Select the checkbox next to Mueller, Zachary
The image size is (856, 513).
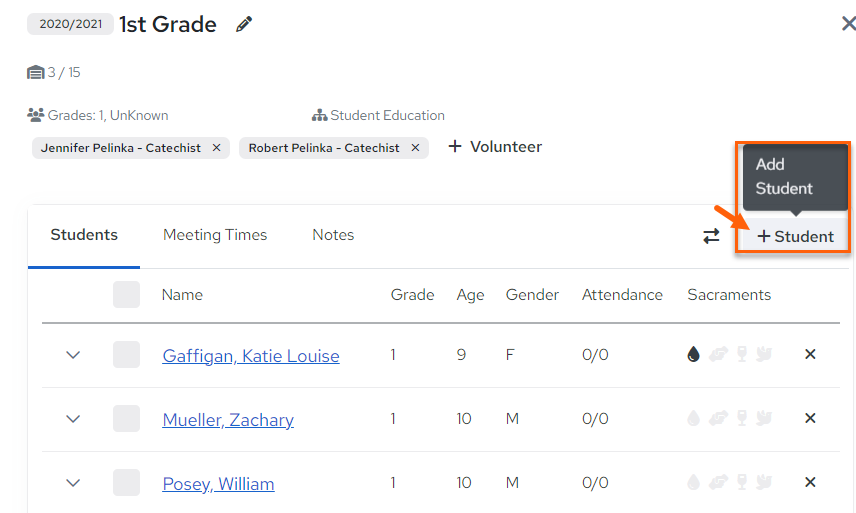127,419
